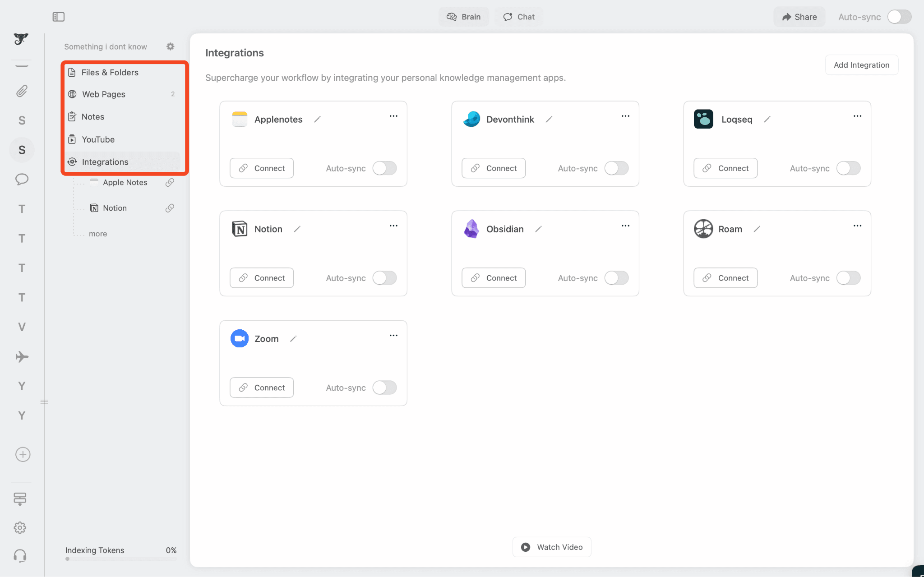Create new item via plus icon in sidebar
The image size is (924, 577).
[22, 454]
